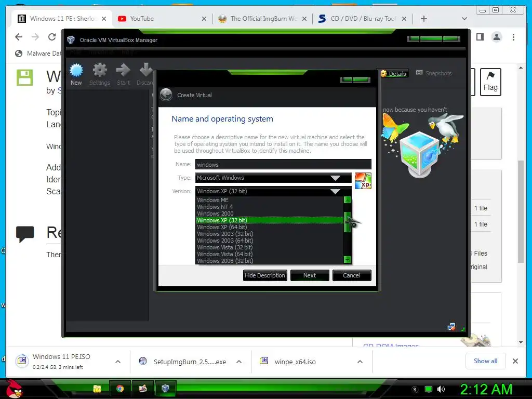Open VirtualBox Settings gear icon
The width and height of the screenshot is (532, 399).
click(x=99, y=74)
